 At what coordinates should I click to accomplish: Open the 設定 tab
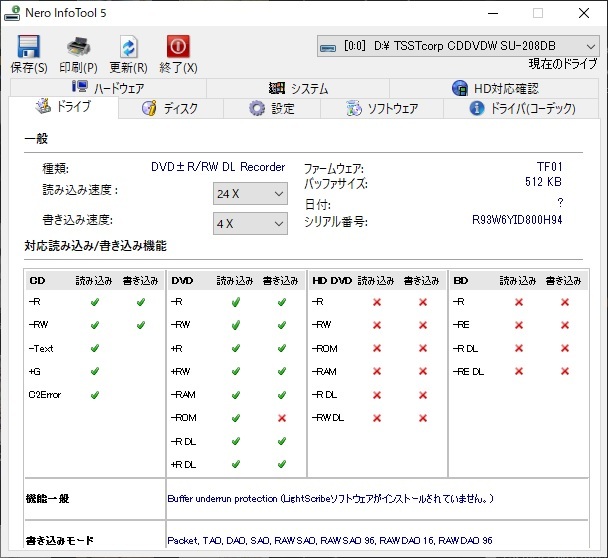coord(271,108)
